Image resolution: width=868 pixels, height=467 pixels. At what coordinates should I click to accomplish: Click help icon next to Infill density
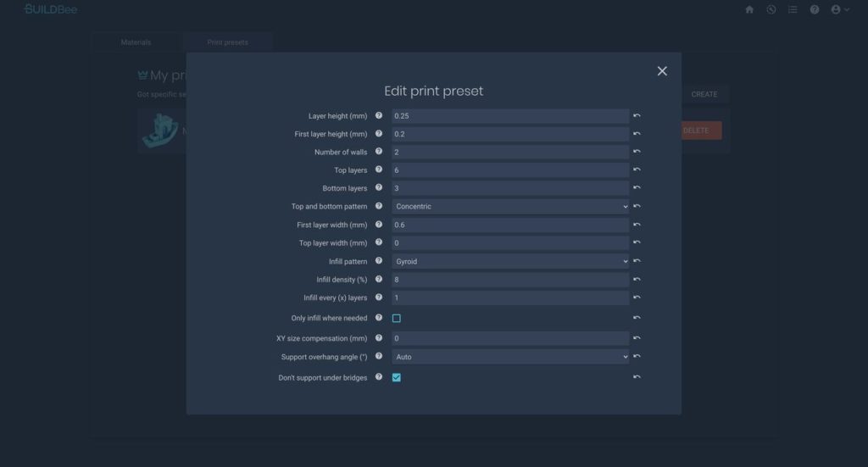379,280
